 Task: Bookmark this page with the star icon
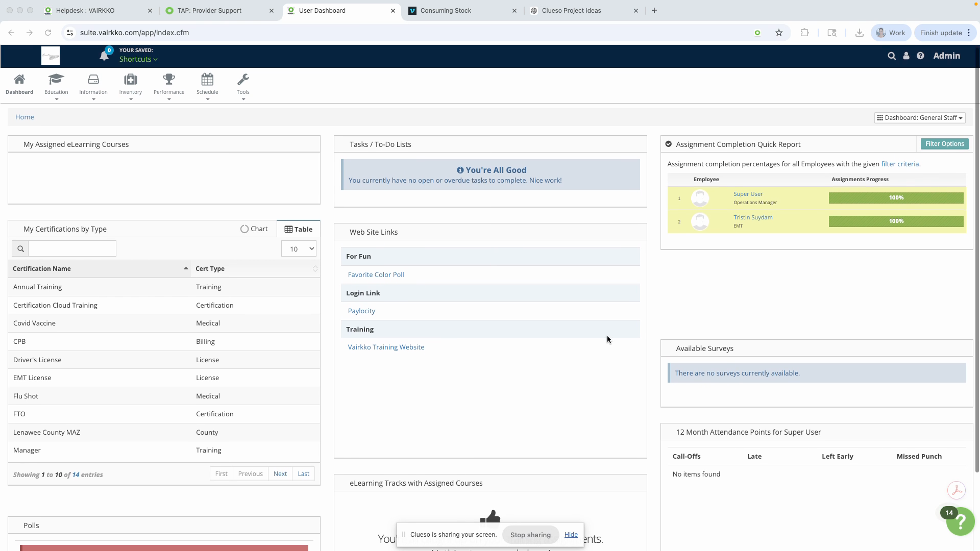pos(779,33)
